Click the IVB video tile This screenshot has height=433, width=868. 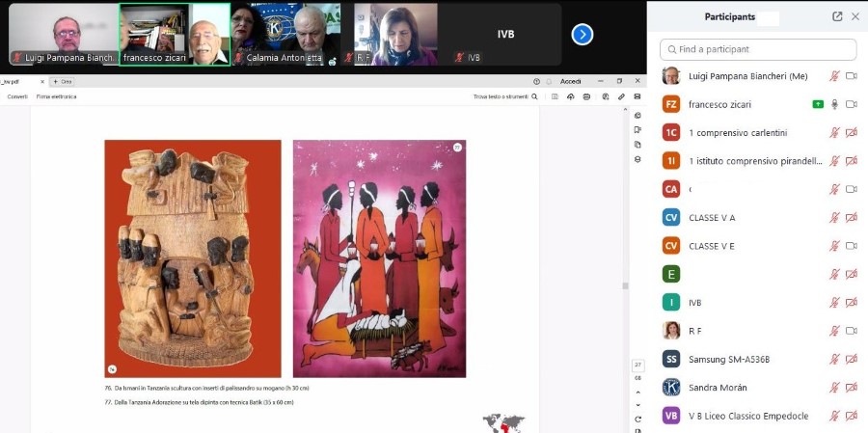506,35
